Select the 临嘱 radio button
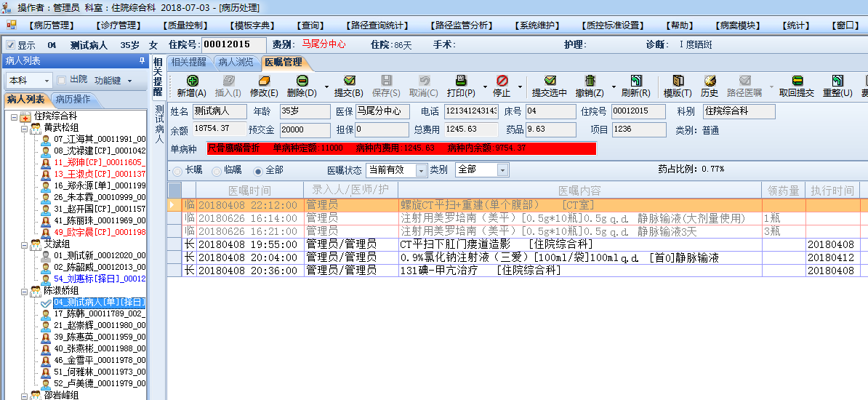 click(217, 171)
